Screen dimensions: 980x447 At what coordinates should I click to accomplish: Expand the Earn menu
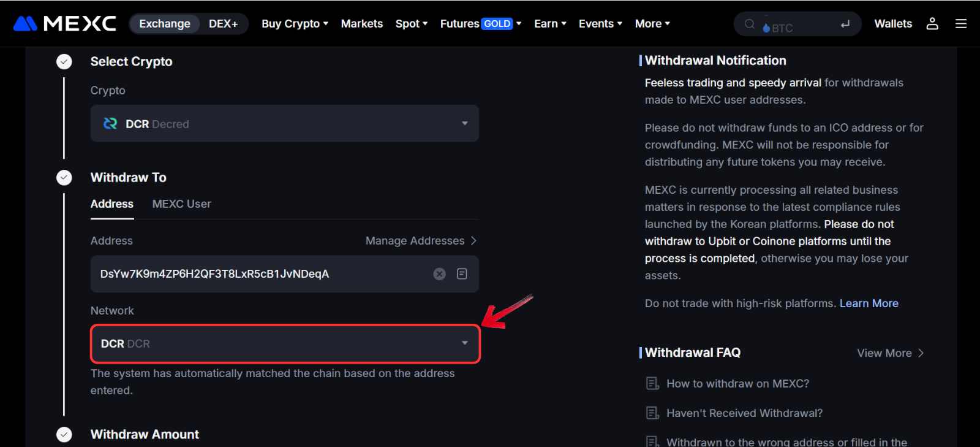550,23
